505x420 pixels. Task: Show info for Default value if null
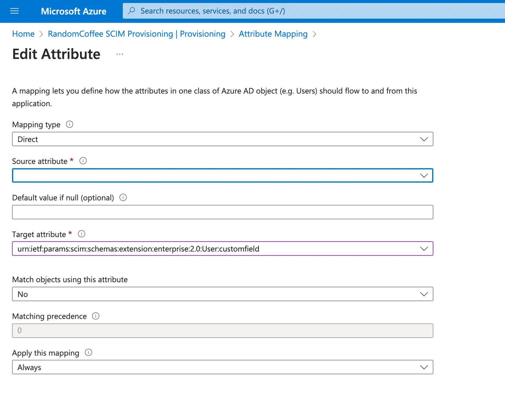click(x=123, y=198)
